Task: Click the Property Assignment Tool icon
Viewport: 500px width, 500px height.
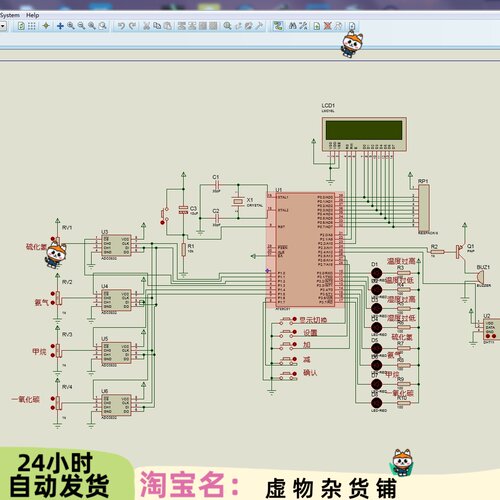Action: [x=303, y=26]
